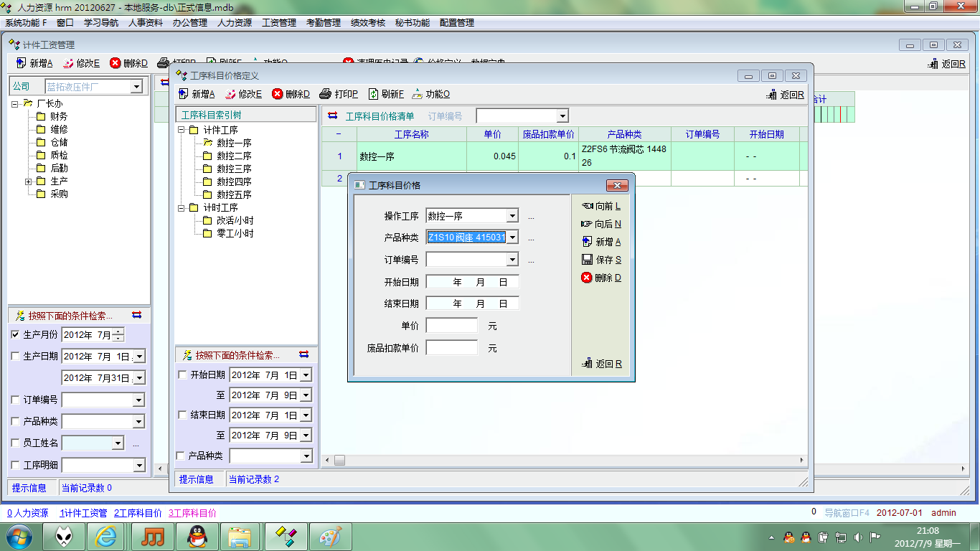Enable the 员工姓名 checkbox filter
Screen dimensions: 980x551
point(16,443)
